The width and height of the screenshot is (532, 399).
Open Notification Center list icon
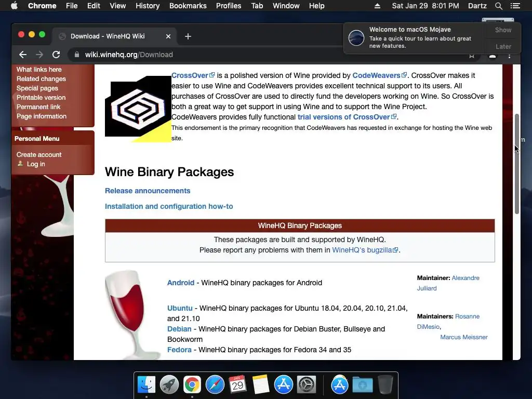coord(515,6)
